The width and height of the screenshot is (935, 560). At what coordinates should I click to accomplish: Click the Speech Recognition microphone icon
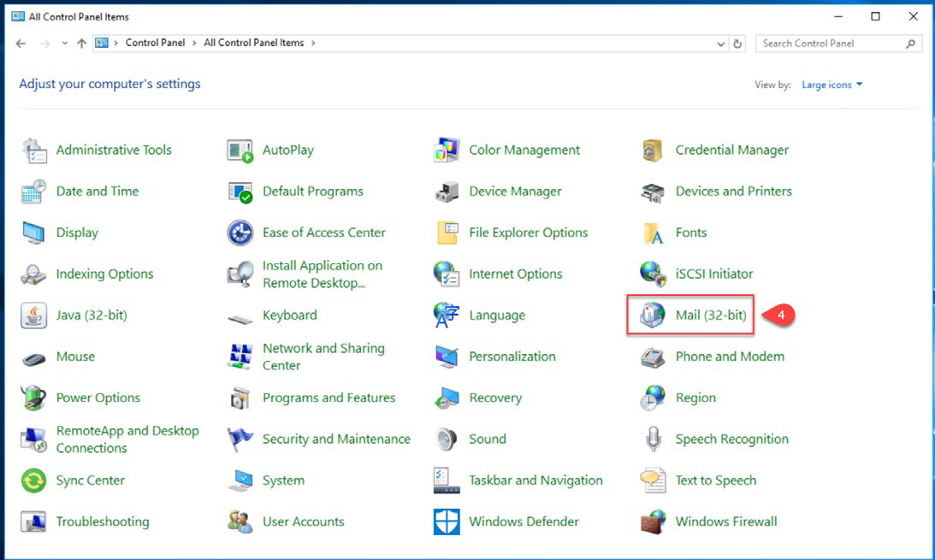[x=653, y=439]
